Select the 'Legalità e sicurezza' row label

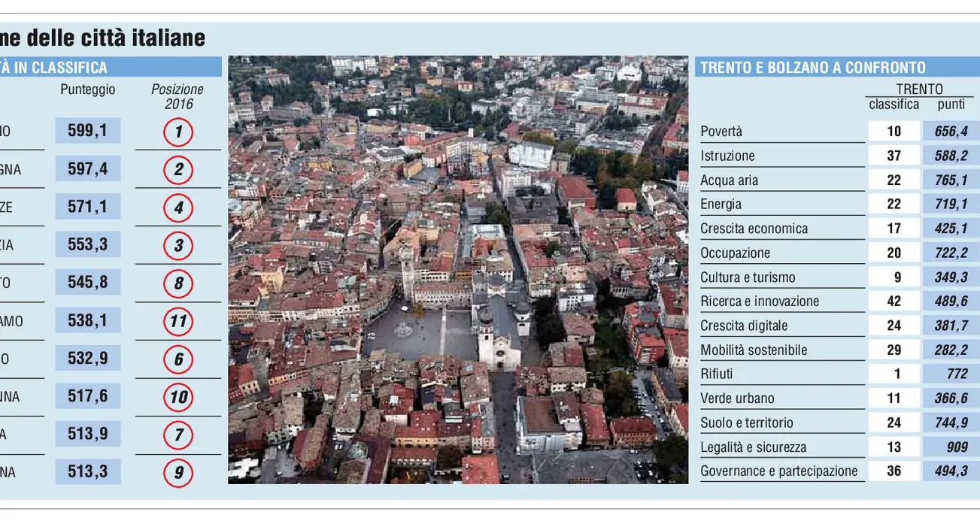(x=753, y=447)
